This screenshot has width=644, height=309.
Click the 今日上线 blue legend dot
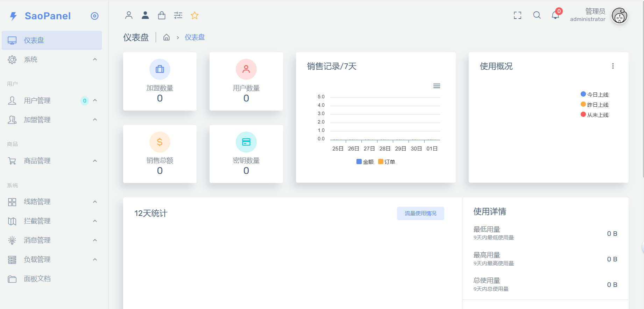point(583,94)
